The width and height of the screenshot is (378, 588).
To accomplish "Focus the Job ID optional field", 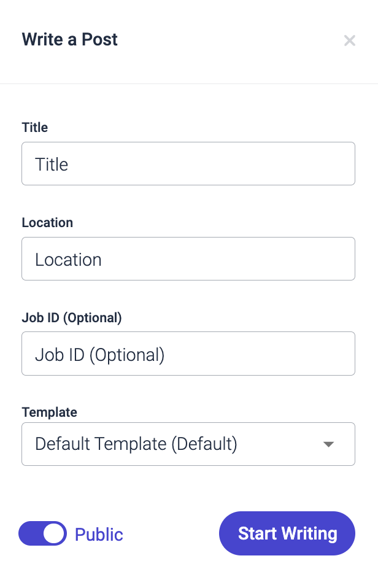I will pos(188,353).
